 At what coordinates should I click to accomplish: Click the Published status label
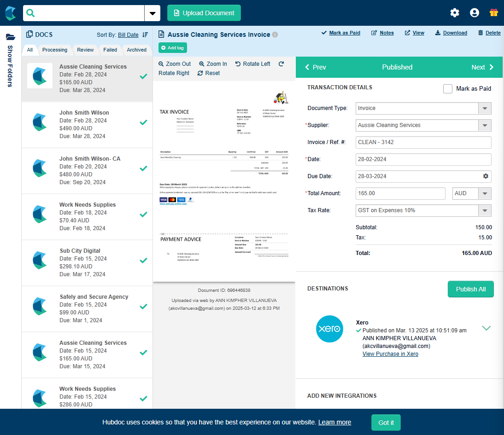(x=397, y=67)
